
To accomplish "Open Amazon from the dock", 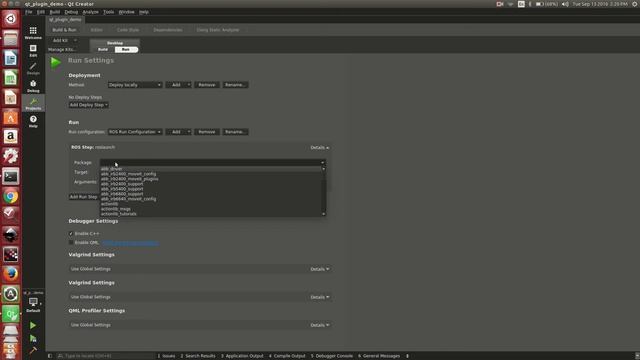I will 11,137.
